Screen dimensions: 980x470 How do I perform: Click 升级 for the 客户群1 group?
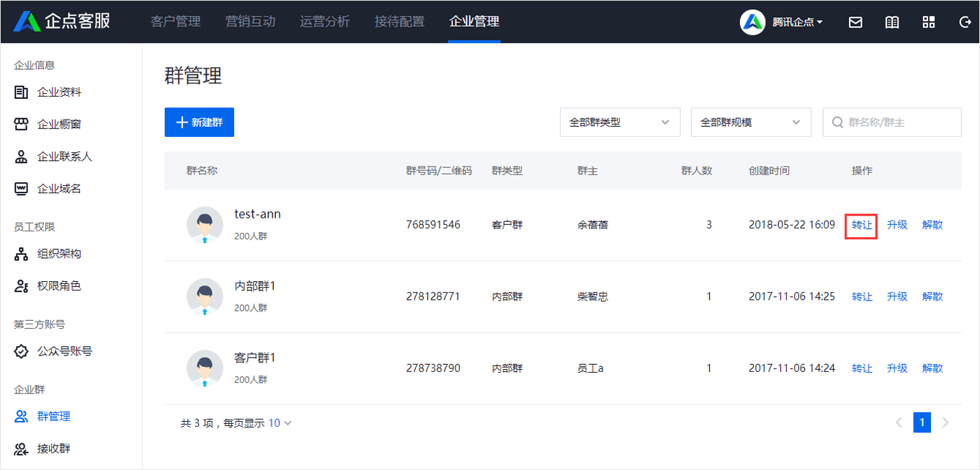(x=897, y=368)
